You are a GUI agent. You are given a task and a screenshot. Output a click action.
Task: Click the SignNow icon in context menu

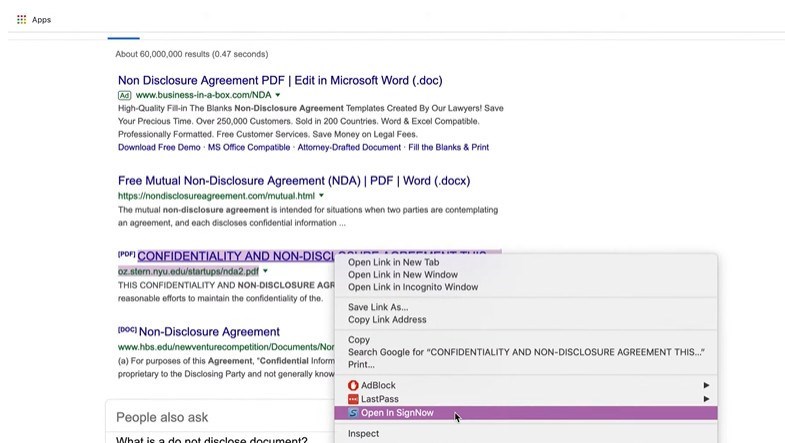[353, 413]
